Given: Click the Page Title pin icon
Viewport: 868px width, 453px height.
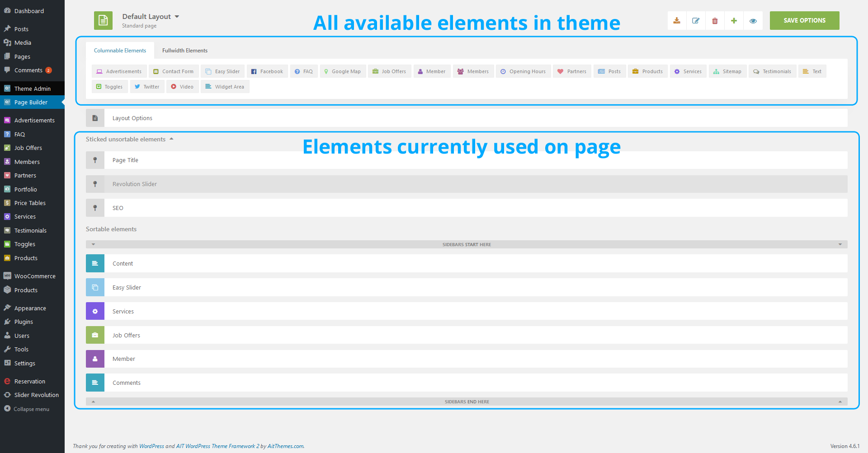Looking at the screenshot, I should coord(95,160).
